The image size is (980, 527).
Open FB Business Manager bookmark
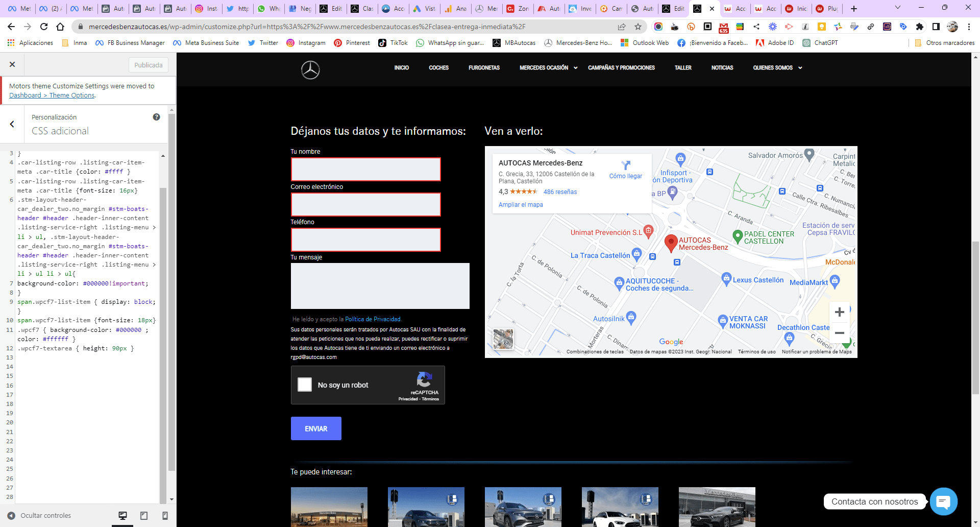pos(130,43)
